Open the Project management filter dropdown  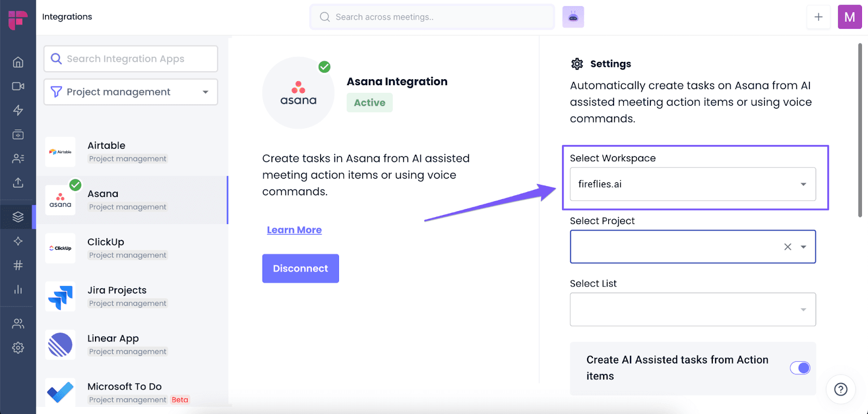coord(131,92)
